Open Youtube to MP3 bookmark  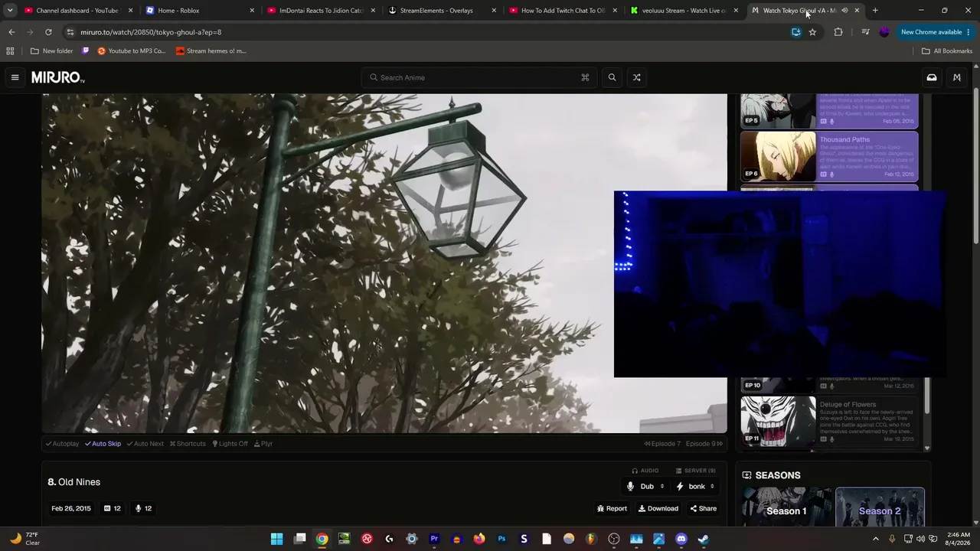click(131, 51)
